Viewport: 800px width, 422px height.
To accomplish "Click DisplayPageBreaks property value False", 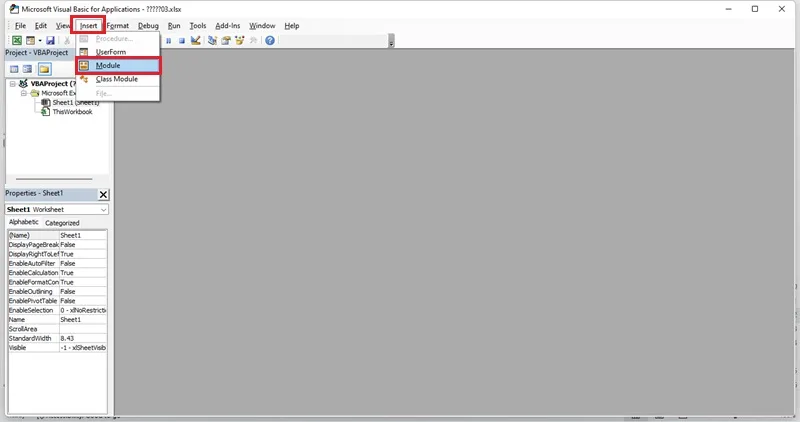I will 83,245.
